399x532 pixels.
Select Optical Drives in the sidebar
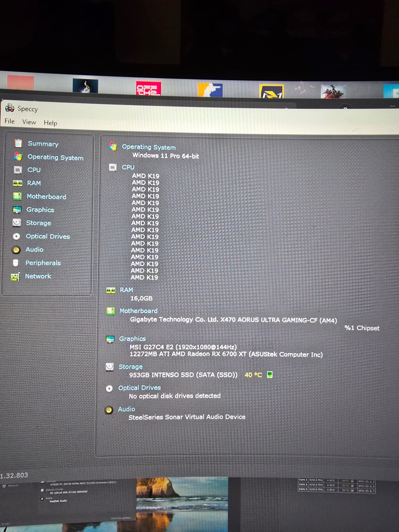(x=48, y=236)
